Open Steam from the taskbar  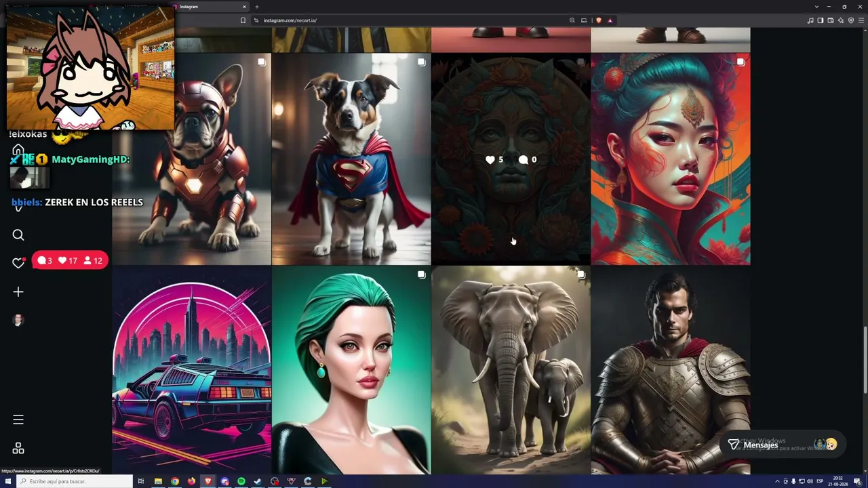pos(258,481)
